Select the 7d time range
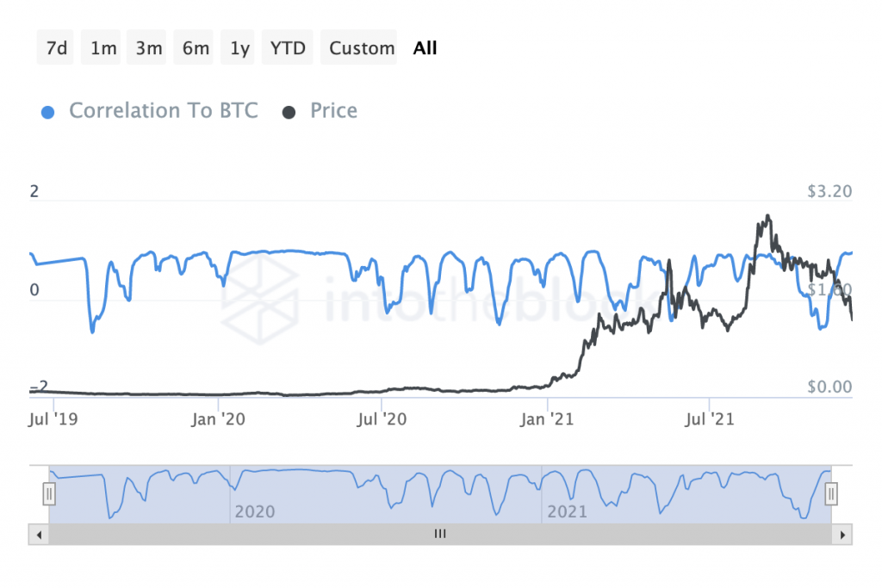Screen dimensions: 882x588 coord(55,47)
